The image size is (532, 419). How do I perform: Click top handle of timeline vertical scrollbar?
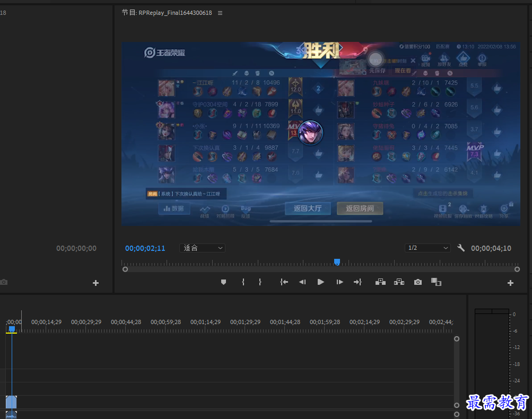click(457, 339)
